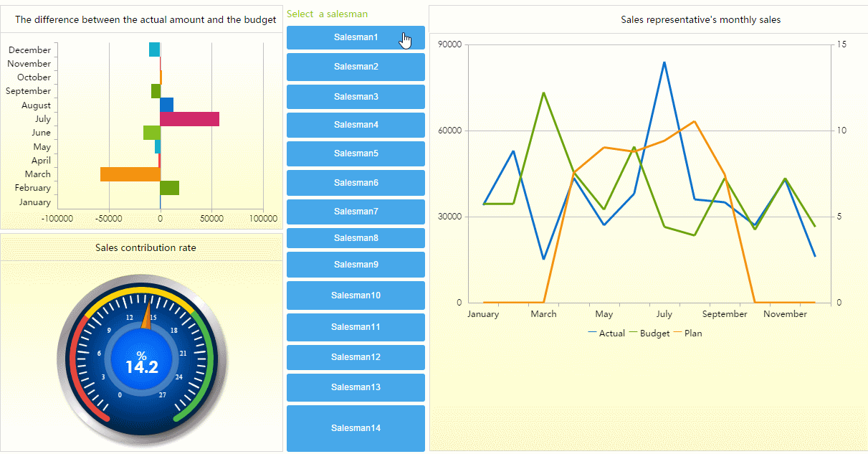Select the Salesman1 button
This screenshot has height=454, width=868.
coord(356,37)
